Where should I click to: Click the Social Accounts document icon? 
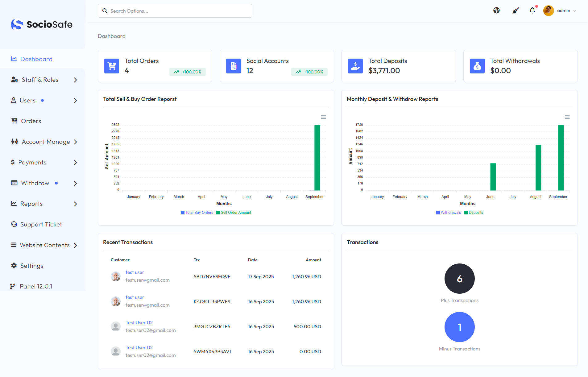(233, 66)
